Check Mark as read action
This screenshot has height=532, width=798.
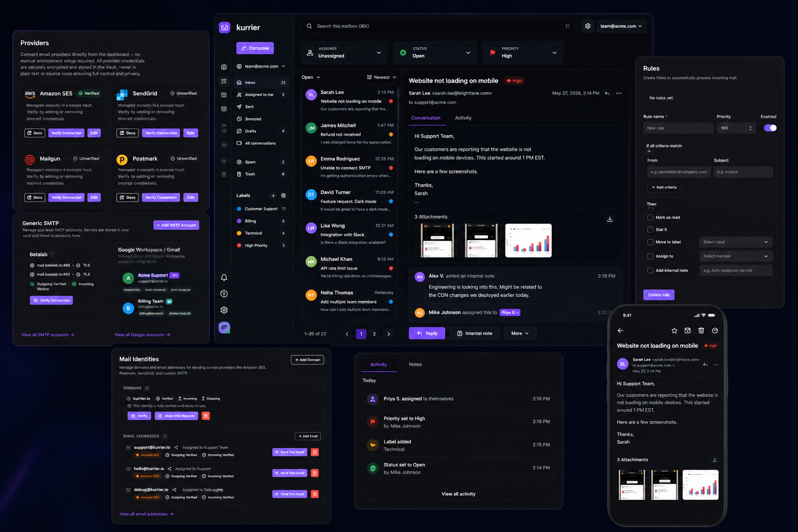650,218
